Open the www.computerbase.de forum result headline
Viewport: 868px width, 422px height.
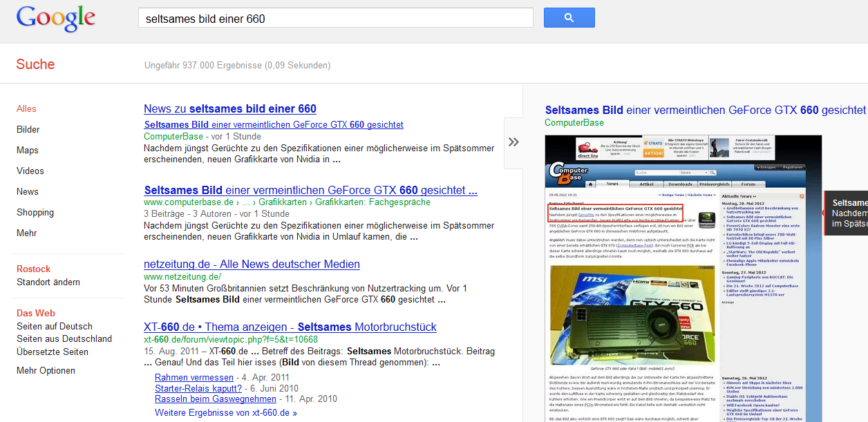click(x=310, y=190)
